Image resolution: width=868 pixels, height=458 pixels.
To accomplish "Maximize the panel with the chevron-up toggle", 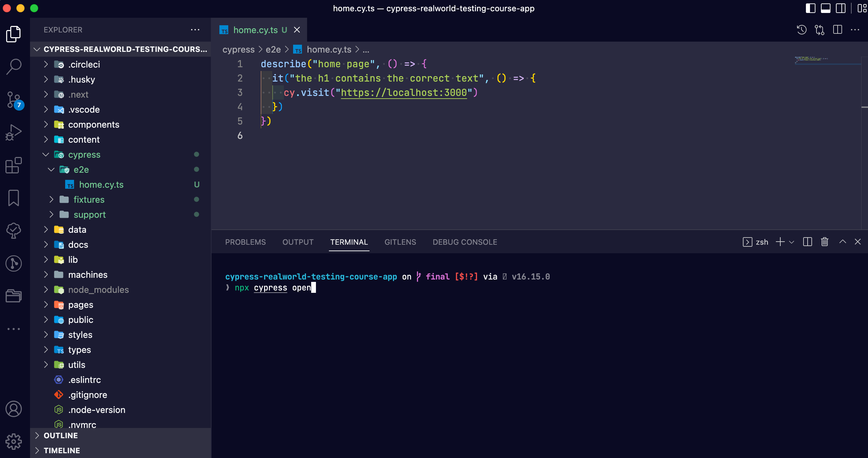I will click(x=842, y=242).
